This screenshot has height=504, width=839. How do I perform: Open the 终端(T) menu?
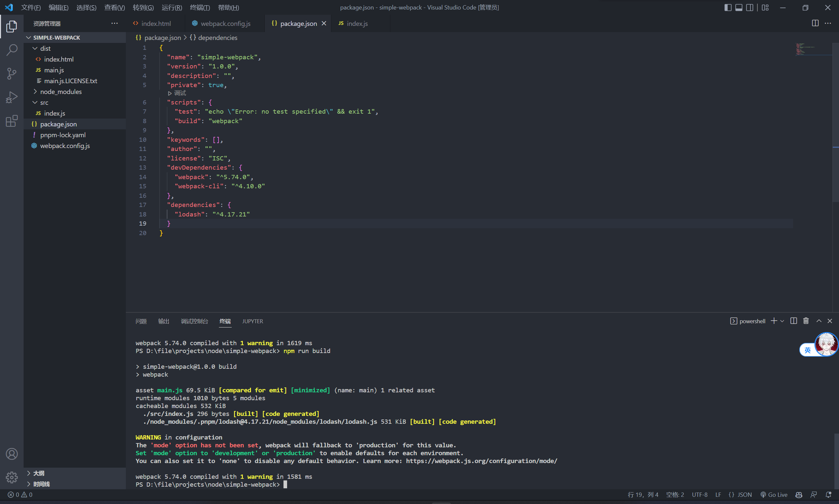click(x=200, y=8)
